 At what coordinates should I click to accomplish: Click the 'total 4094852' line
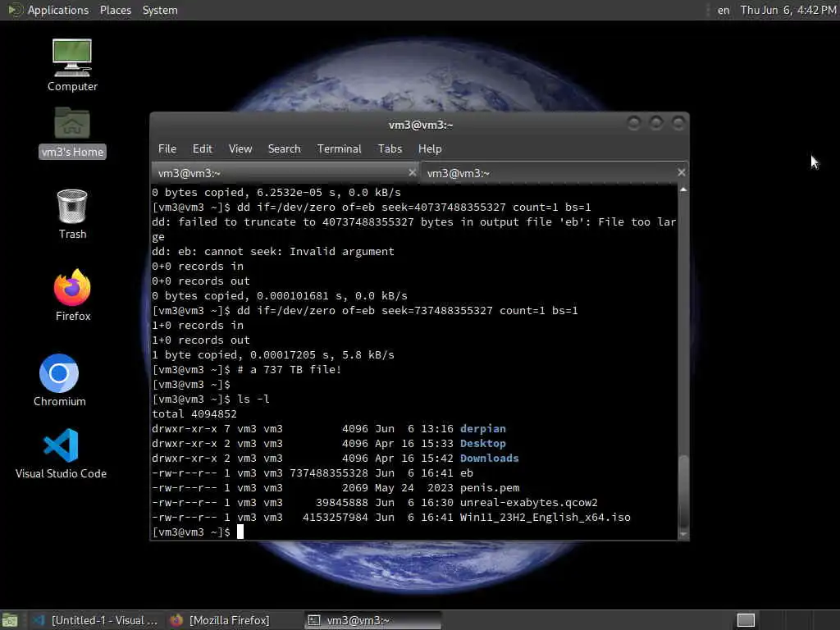pyautogui.click(x=194, y=414)
